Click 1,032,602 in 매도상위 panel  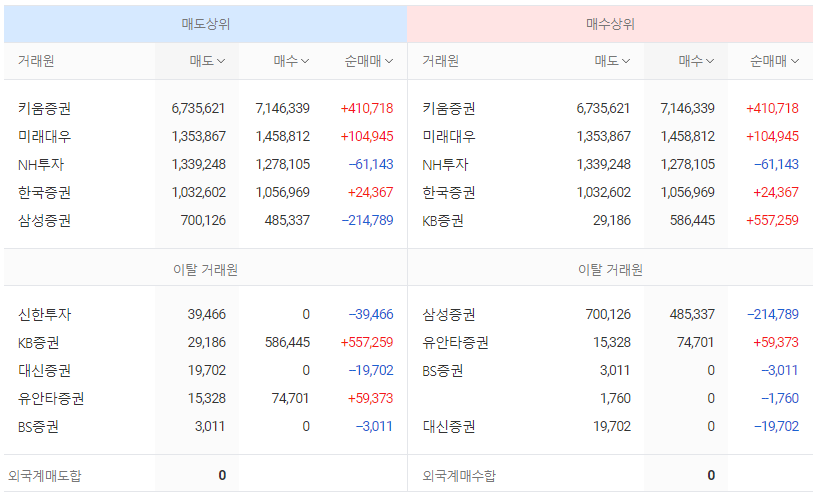[199, 193]
